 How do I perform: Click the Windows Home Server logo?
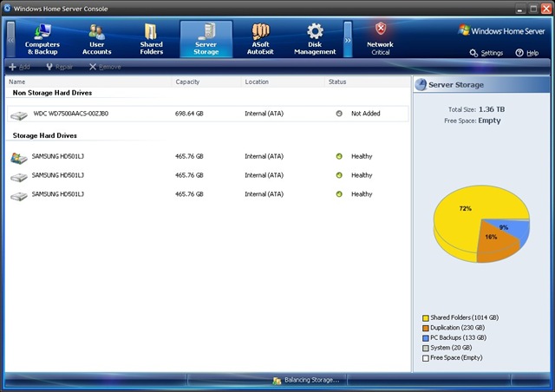(x=501, y=31)
